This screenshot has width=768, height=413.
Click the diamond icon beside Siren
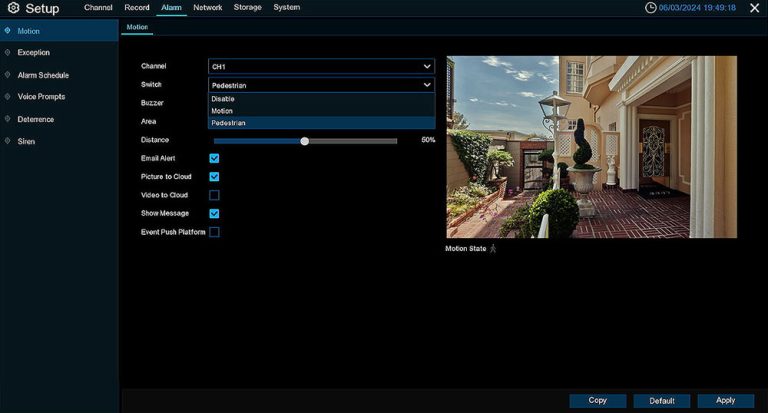click(7, 141)
